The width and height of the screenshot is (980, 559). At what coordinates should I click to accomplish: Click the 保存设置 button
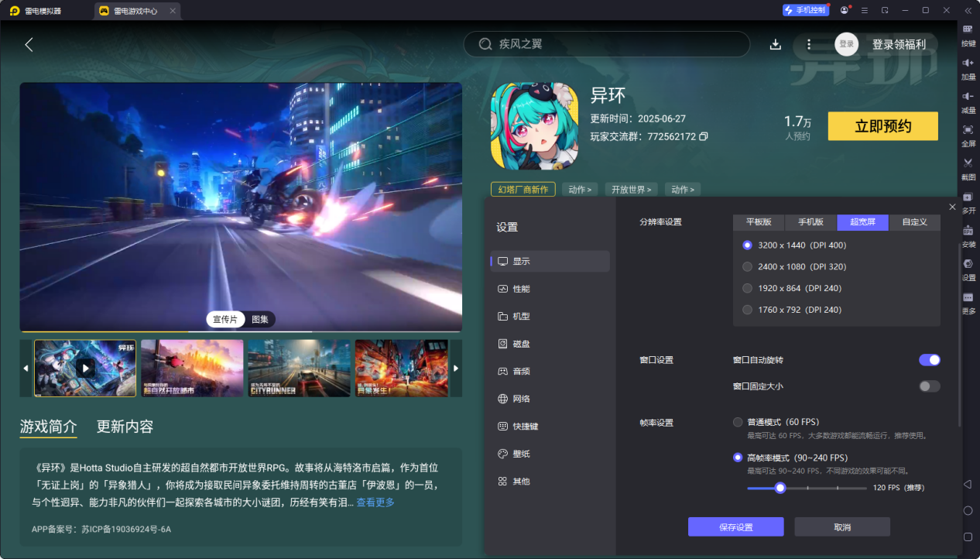click(x=735, y=527)
